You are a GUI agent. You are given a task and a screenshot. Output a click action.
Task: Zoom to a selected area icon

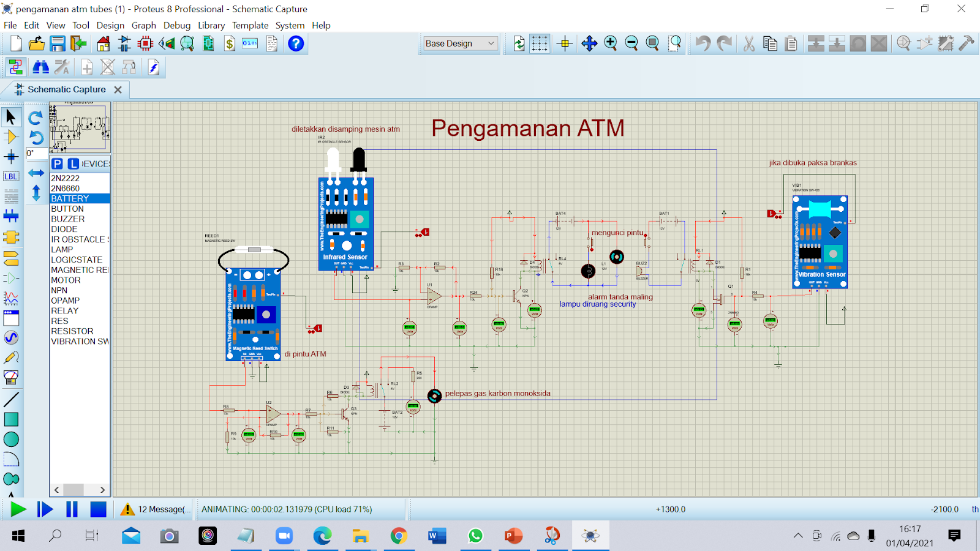[x=674, y=43]
